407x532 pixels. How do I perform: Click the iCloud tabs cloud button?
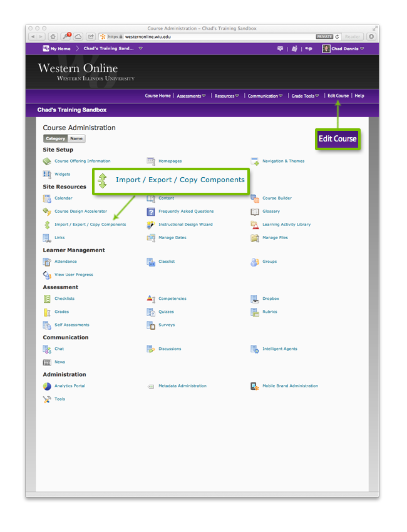[78, 37]
